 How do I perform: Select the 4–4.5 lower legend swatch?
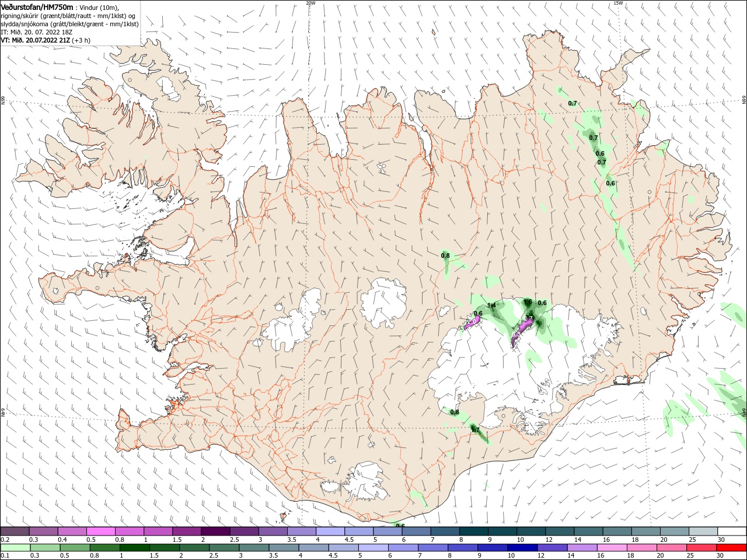pyautogui.click(x=314, y=547)
